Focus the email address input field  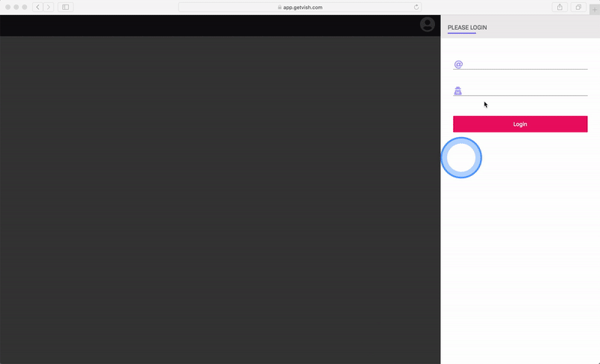click(x=525, y=64)
